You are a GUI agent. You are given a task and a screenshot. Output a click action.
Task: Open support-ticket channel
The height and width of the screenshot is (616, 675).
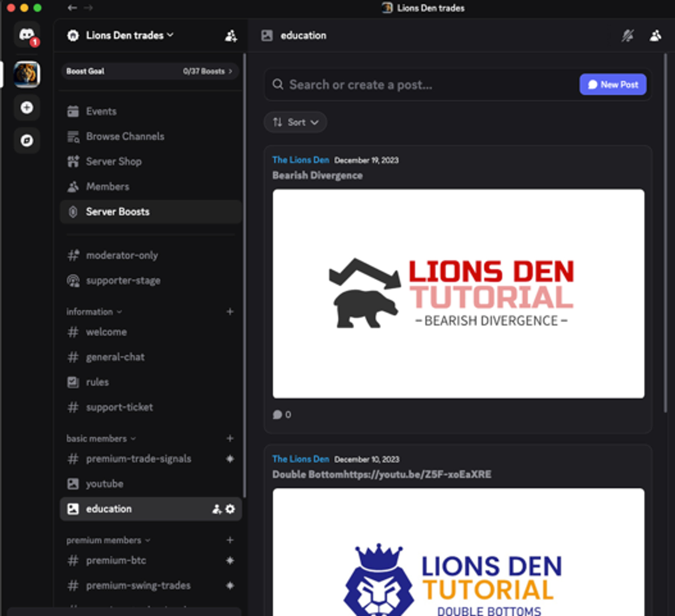pos(151,407)
